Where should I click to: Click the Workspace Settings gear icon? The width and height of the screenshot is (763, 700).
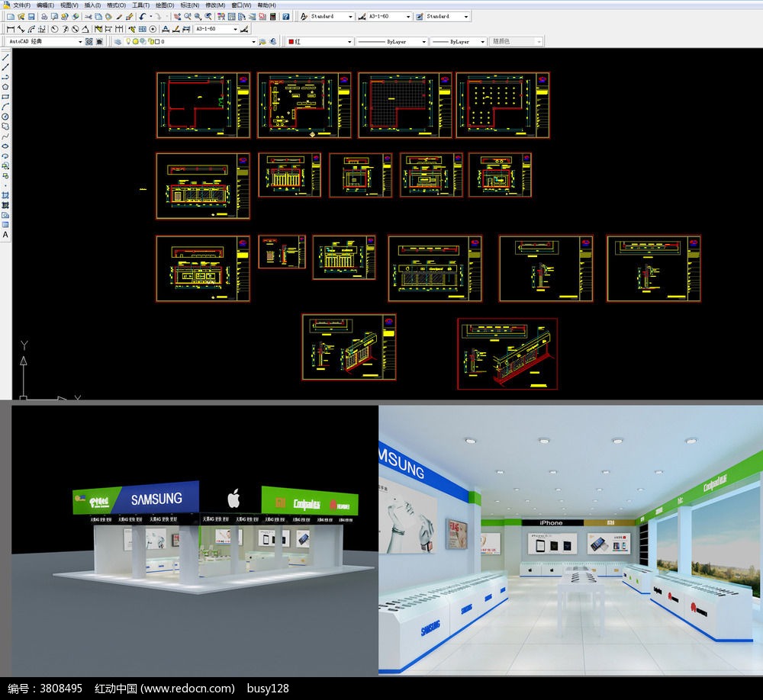point(89,42)
